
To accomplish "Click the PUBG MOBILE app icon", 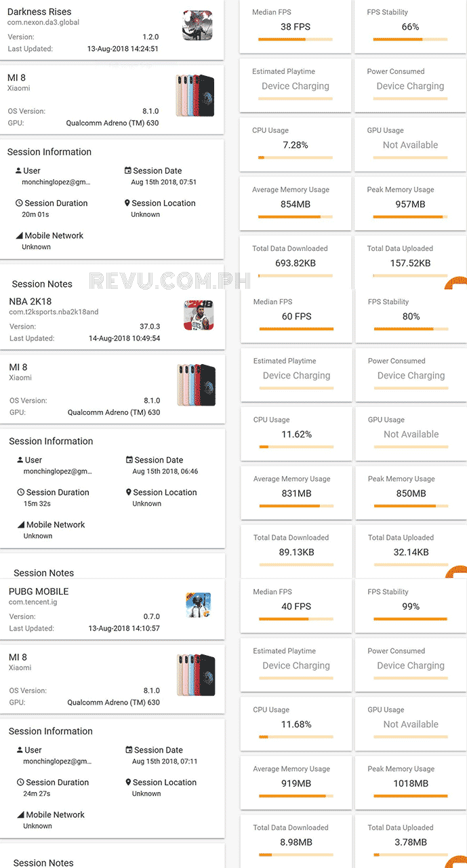I will pos(199,606).
